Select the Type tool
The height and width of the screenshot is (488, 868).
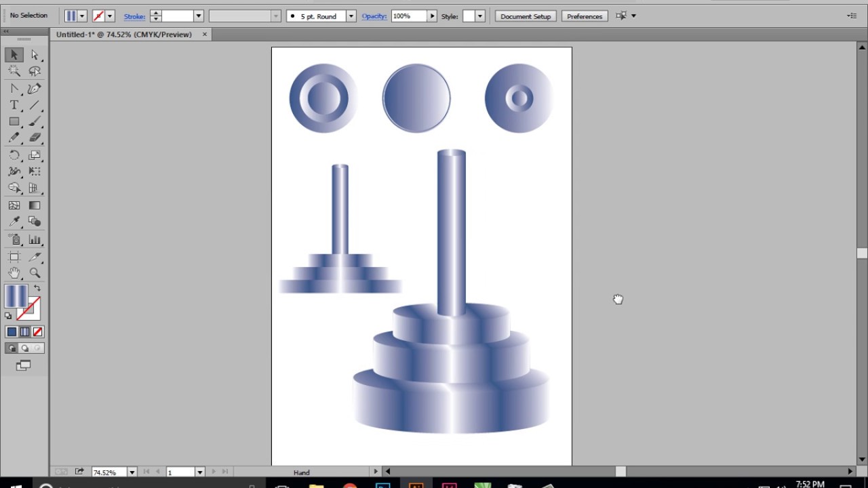(x=14, y=105)
